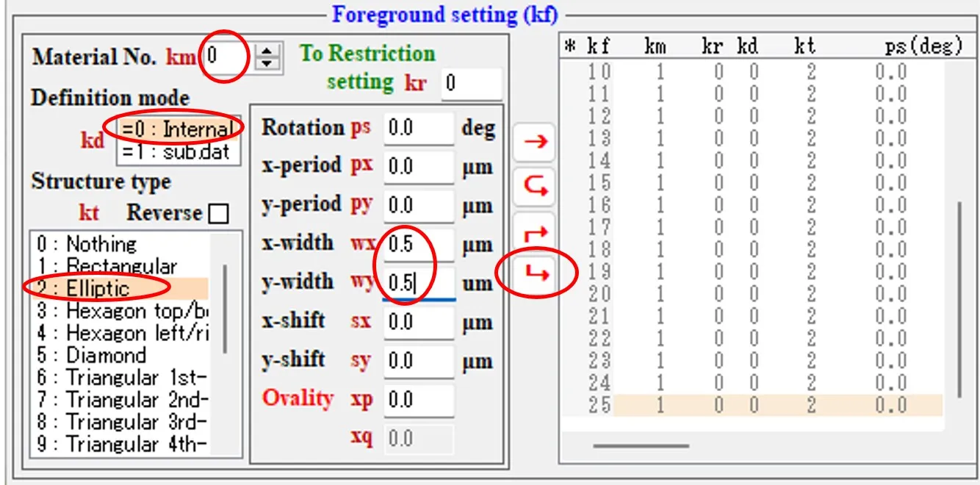Select row kf 15 in table
Screen dimensions: 980x485
(x=753, y=183)
